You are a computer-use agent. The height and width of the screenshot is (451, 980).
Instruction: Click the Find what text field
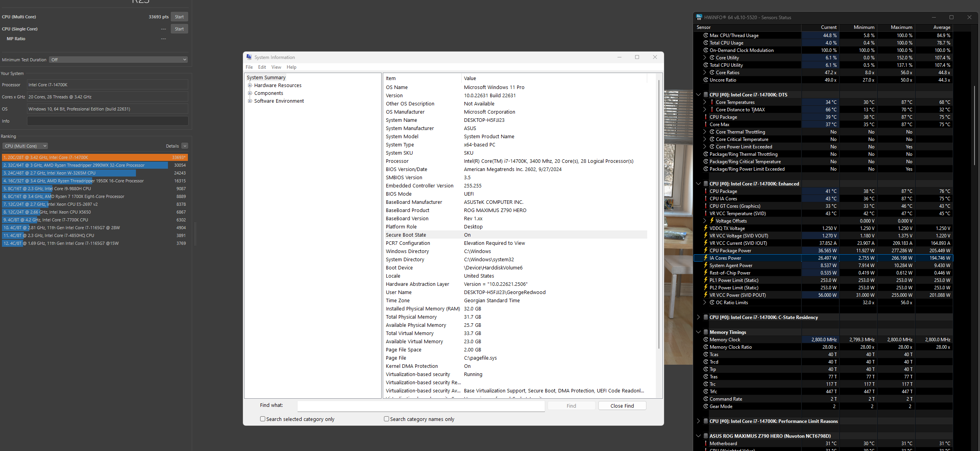tap(421, 406)
